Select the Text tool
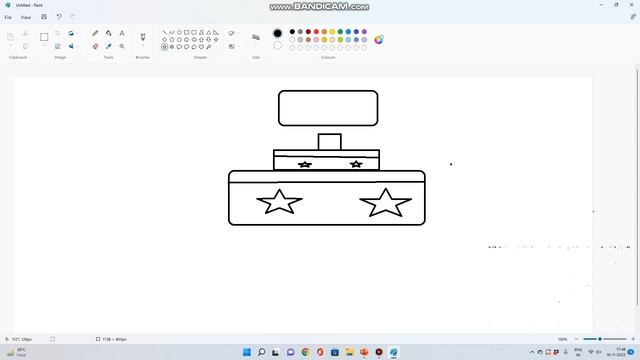 tap(122, 33)
